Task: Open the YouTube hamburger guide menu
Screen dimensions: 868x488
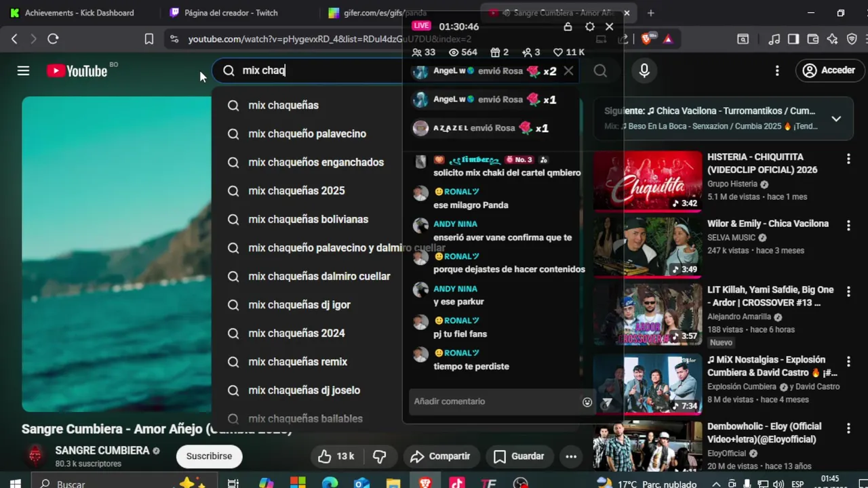Action: (x=23, y=70)
